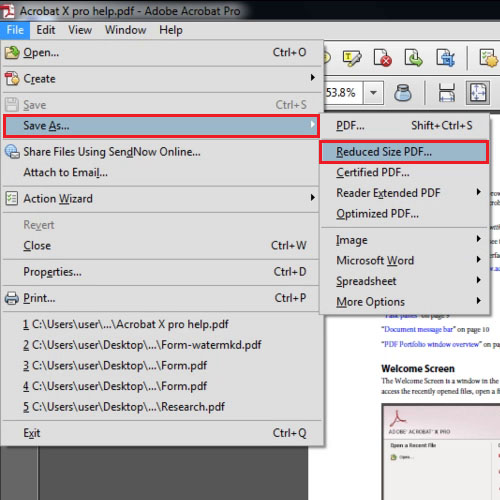Viewport: 500px width, 500px height.
Task: Open recent file Acrobat X pro help.pdf
Action: pos(161,324)
